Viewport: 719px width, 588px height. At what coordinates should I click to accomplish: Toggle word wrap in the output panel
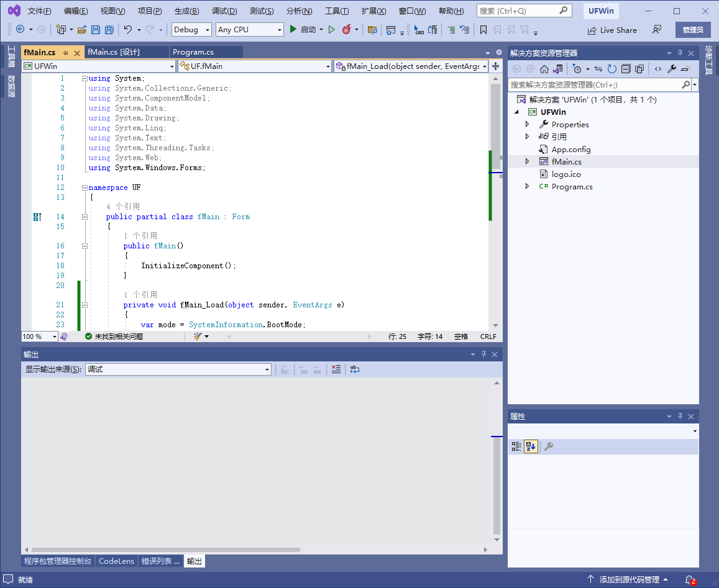355,369
